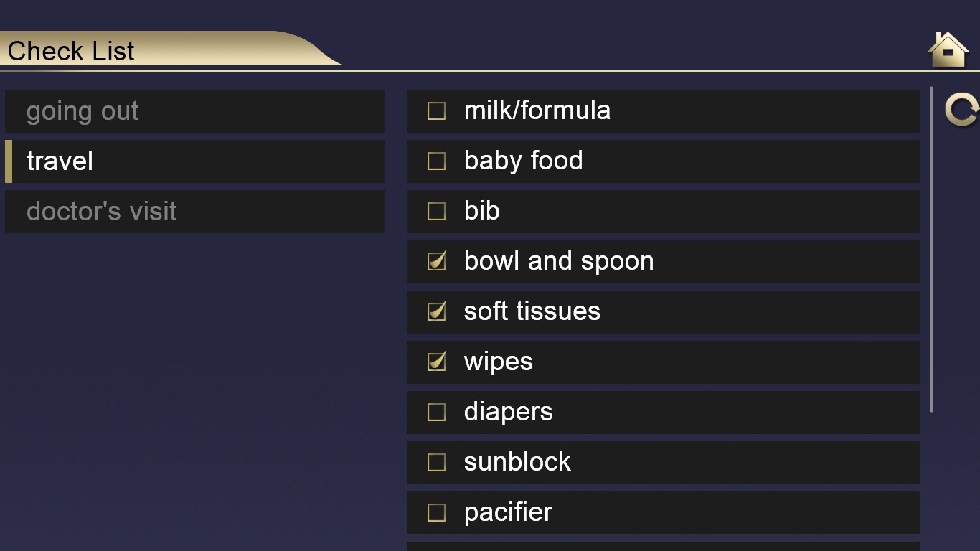
Task: Select the travel list category
Action: pos(194,161)
